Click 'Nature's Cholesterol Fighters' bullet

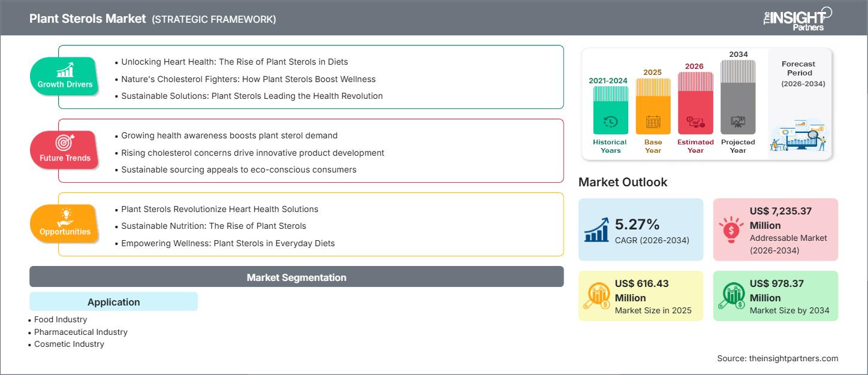coord(248,78)
